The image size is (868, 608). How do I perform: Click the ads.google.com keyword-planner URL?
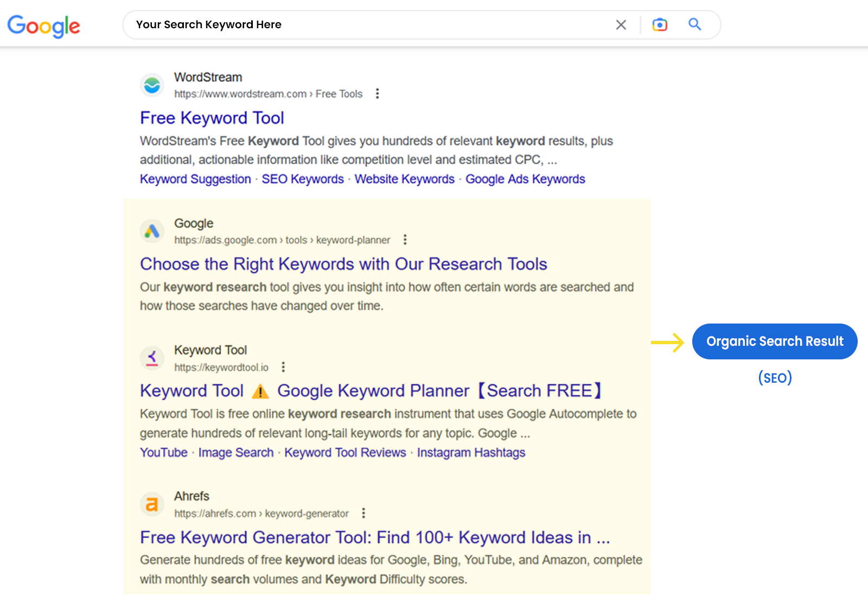click(x=282, y=240)
